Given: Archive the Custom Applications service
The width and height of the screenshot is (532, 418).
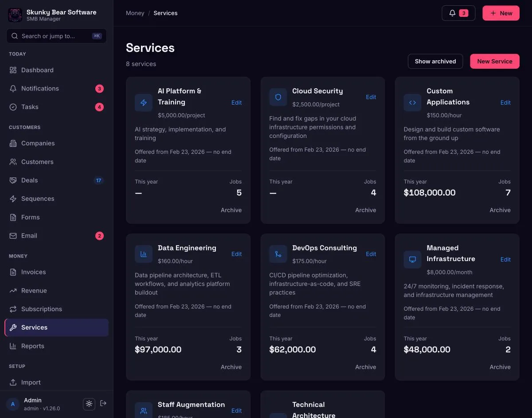Looking at the screenshot, I should point(500,210).
